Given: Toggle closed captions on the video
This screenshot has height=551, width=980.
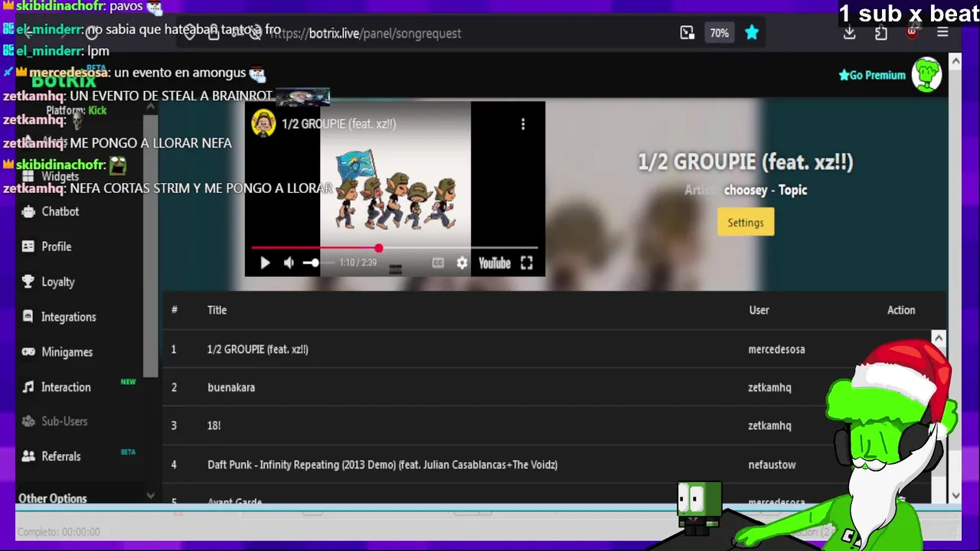Looking at the screenshot, I should click(438, 263).
